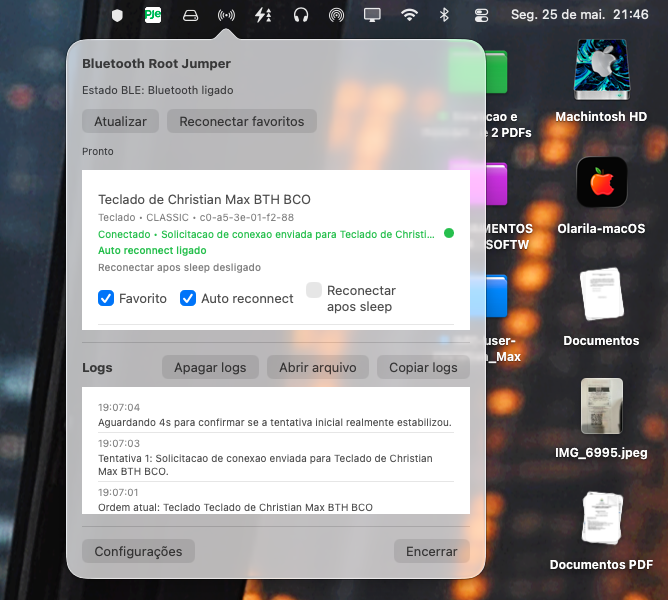
Task: Click Reconectar favoritos
Action: coord(242,121)
